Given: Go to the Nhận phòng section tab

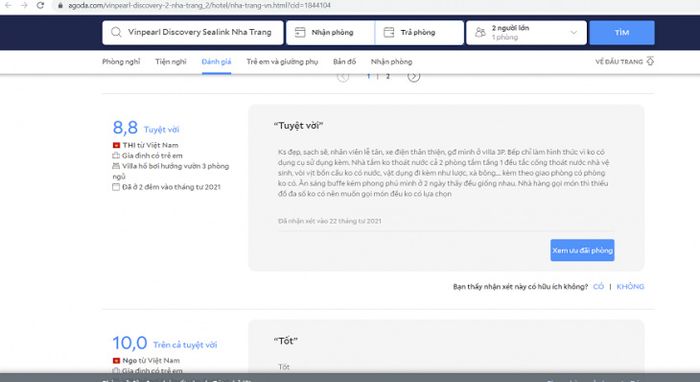Looking at the screenshot, I should coord(392,62).
